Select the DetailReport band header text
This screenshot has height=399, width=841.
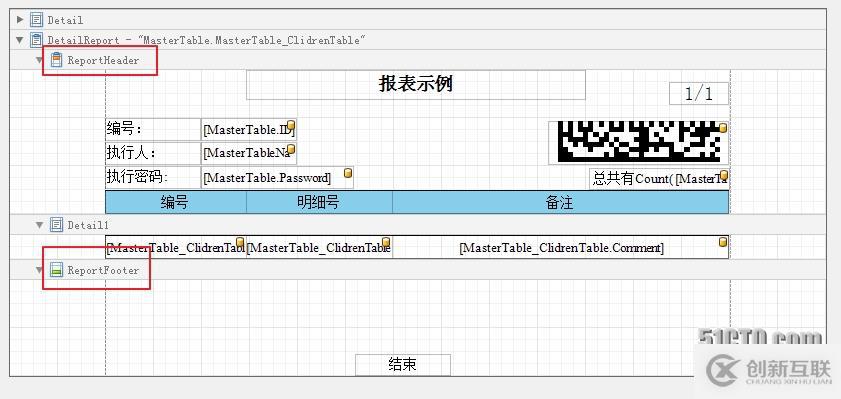[x=206, y=40]
